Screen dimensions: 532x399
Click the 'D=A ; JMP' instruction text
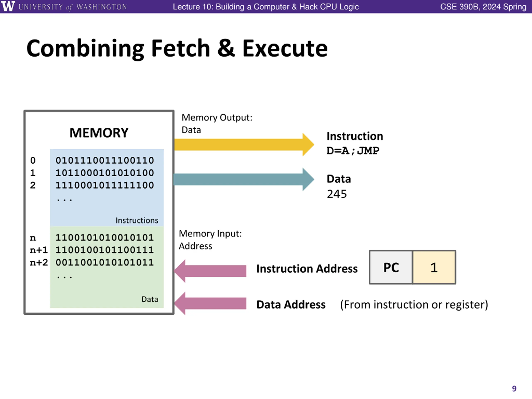click(353, 151)
